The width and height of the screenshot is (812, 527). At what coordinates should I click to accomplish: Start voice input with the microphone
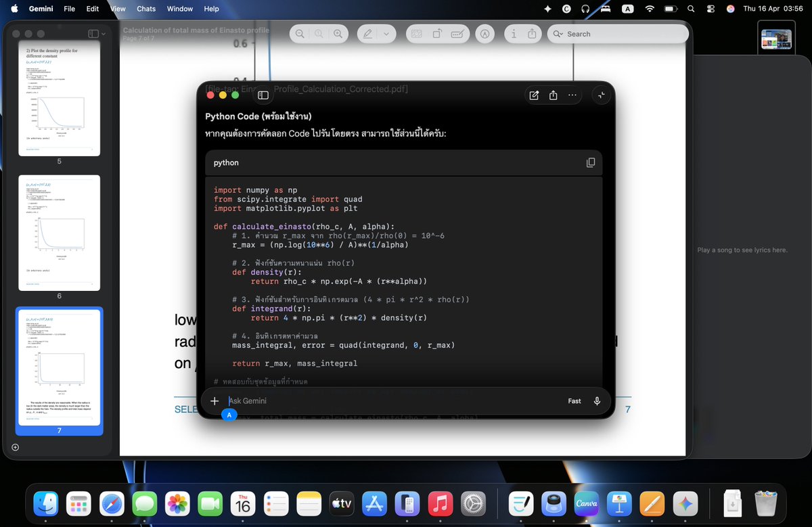[597, 401]
